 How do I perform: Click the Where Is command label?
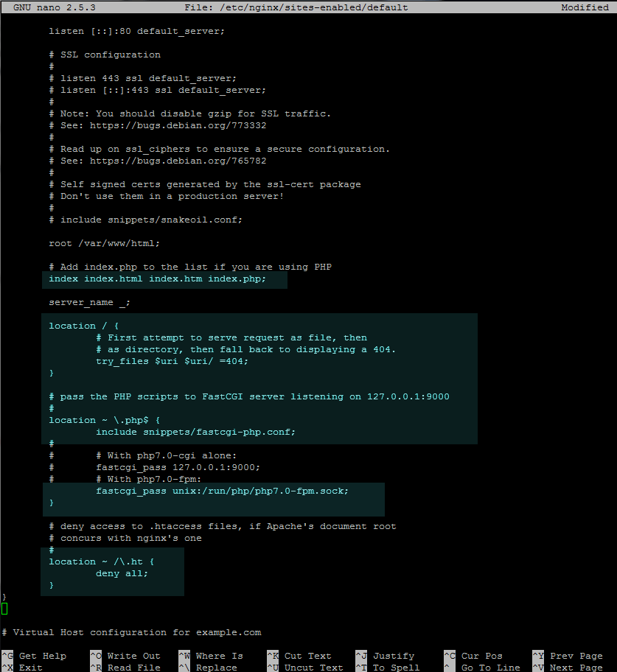coord(225,655)
